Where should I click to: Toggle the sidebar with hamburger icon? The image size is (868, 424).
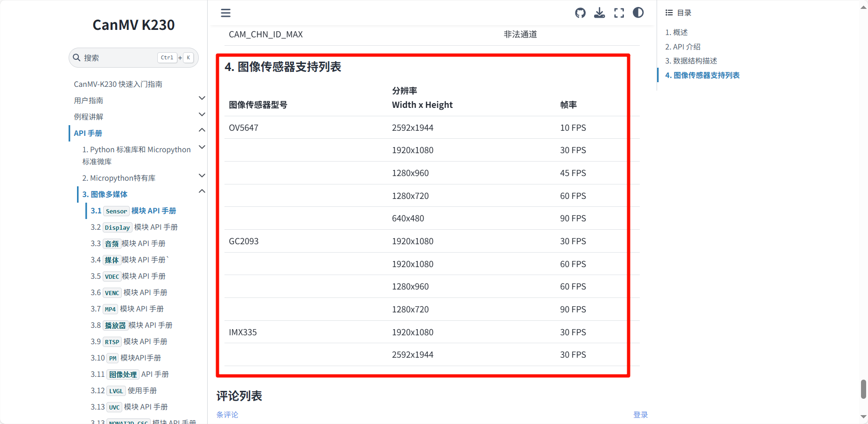click(x=226, y=13)
